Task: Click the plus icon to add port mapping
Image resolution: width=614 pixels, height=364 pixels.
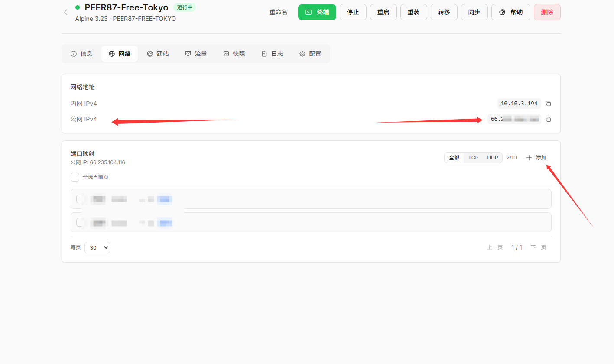Action: click(x=529, y=158)
